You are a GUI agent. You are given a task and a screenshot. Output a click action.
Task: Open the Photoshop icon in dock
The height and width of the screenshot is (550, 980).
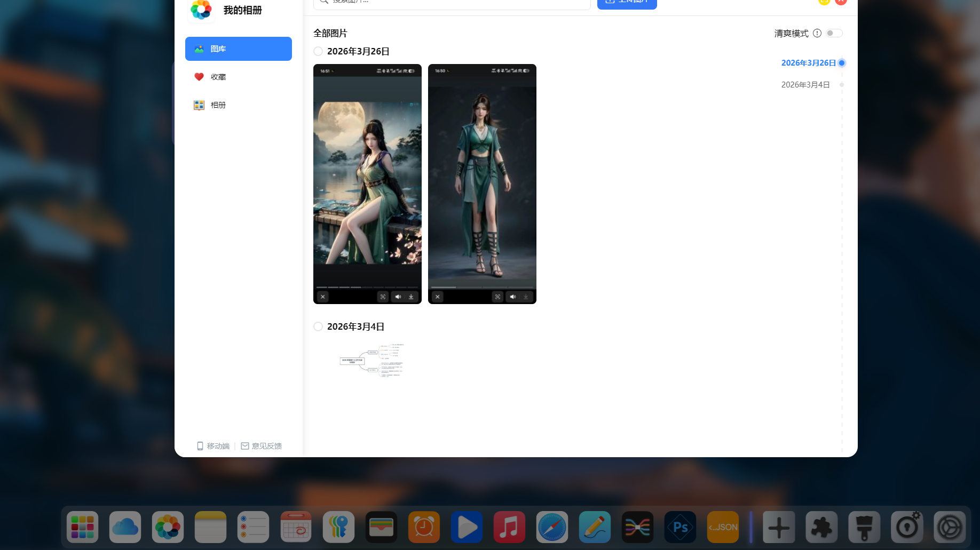(680, 527)
